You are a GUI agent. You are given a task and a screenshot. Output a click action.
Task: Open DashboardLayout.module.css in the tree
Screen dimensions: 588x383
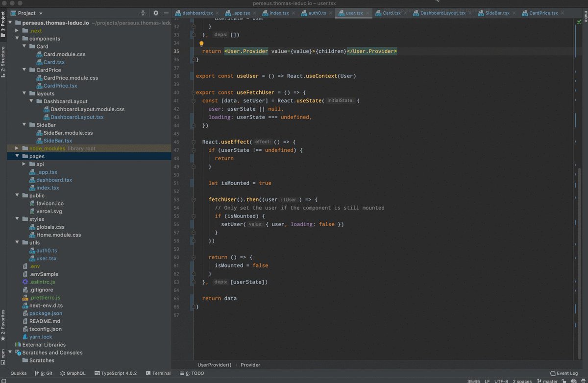84,109
